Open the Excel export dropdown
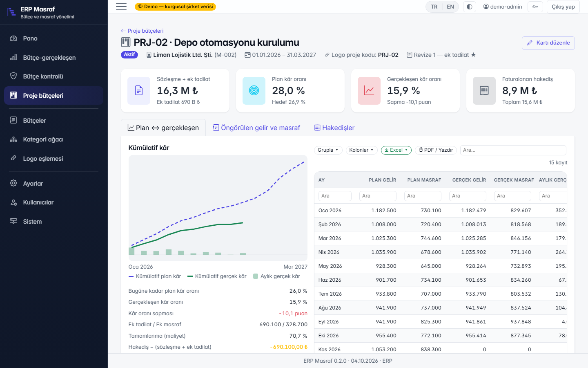The width and height of the screenshot is (588, 368). pyautogui.click(x=396, y=150)
